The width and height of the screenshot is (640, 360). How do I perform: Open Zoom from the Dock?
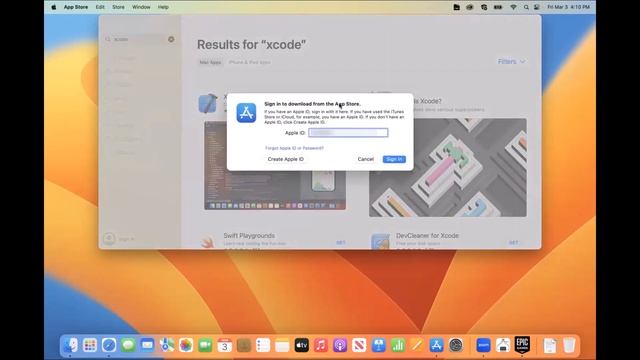483,345
